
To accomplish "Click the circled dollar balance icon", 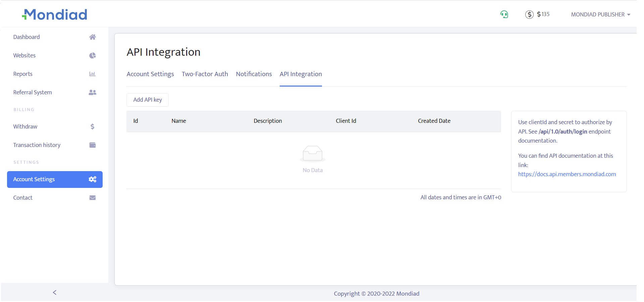I will tap(529, 14).
